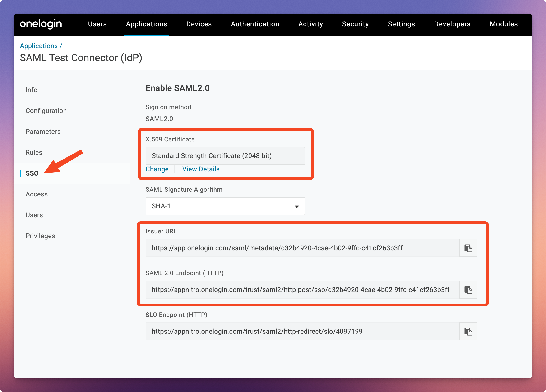Open View Details for the certificate
The image size is (546, 392).
pos(201,169)
